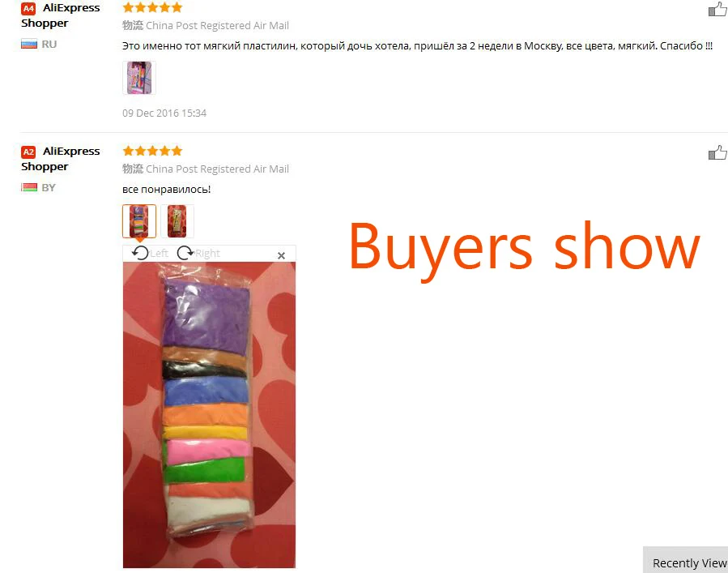Image resolution: width=728 pixels, height=573 pixels.
Task: Click the thumbs-up icon on the RU review
Action: 717,9
